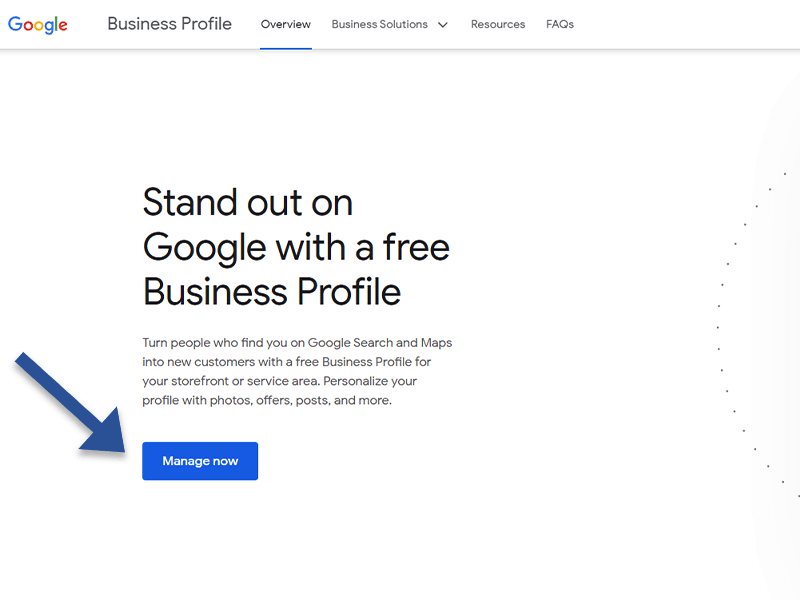
Task: Click "Business Profile" in the large headline
Action: [272, 291]
